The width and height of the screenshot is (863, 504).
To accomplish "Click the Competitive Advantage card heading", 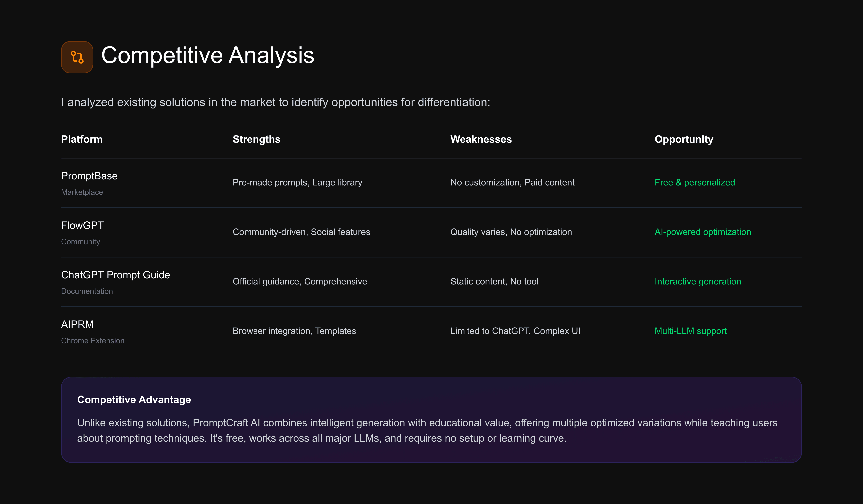I will click(x=134, y=400).
